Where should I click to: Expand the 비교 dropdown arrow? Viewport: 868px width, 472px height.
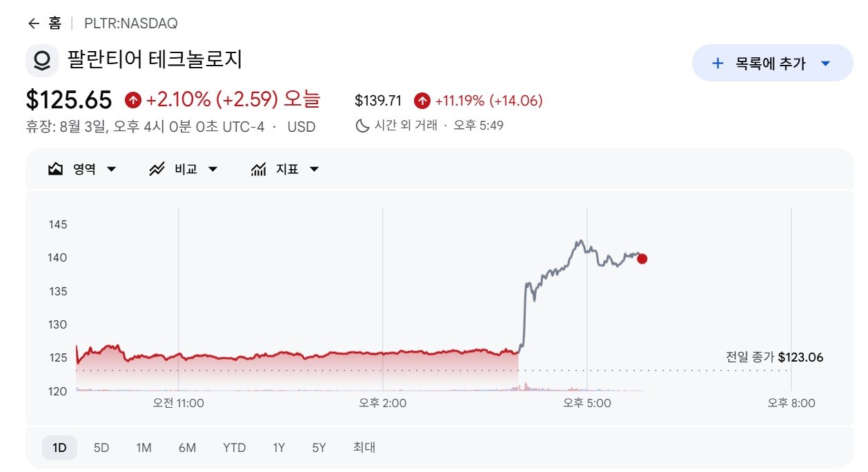pyautogui.click(x=213, y=169)
